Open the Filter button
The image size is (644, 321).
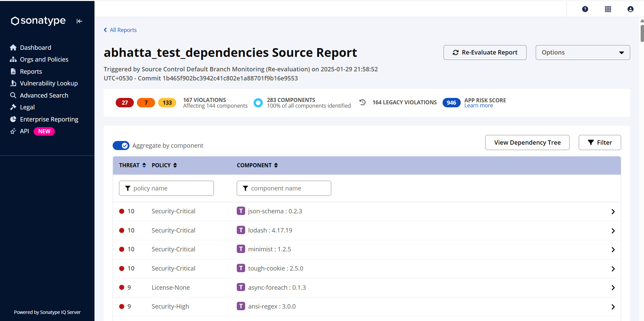[x=600, y=143]
